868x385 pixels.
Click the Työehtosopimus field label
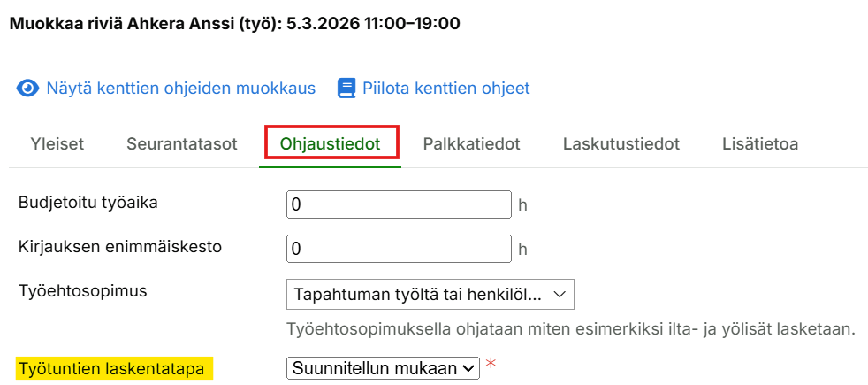[82, 289]
